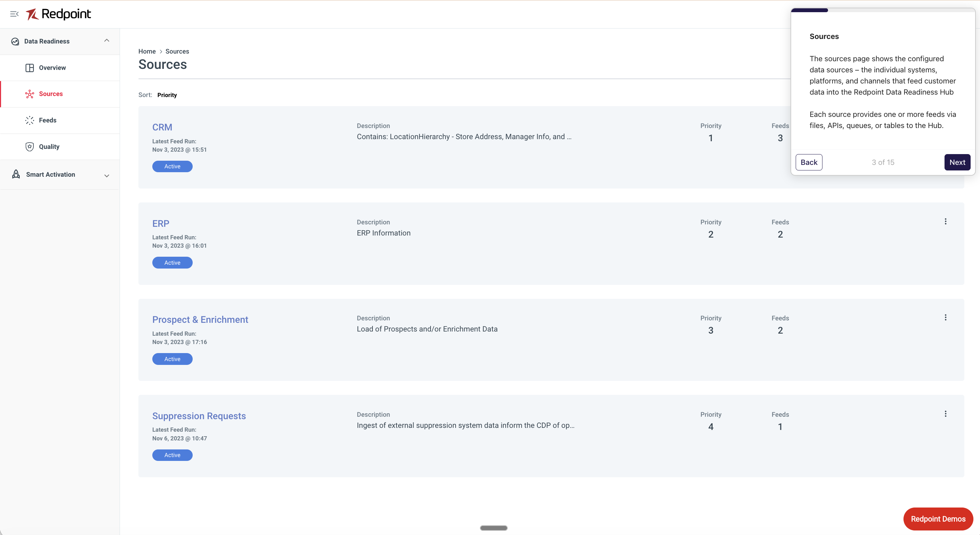Open the CRM source link

162,127
